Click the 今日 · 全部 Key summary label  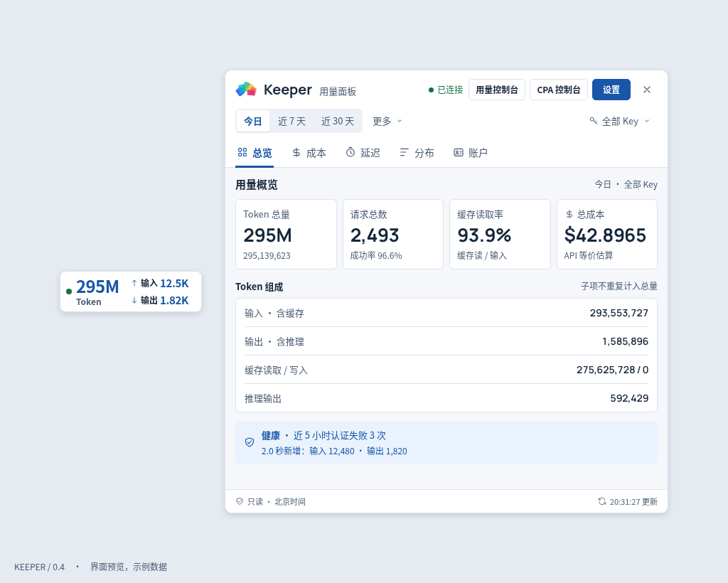626,184
